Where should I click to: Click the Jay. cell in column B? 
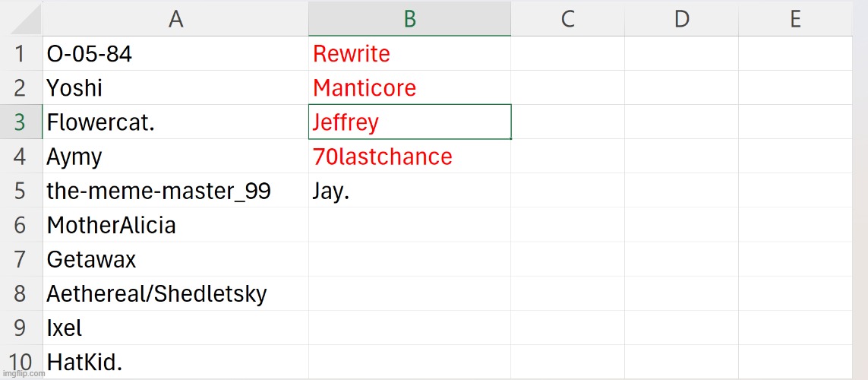click(409, 191)
